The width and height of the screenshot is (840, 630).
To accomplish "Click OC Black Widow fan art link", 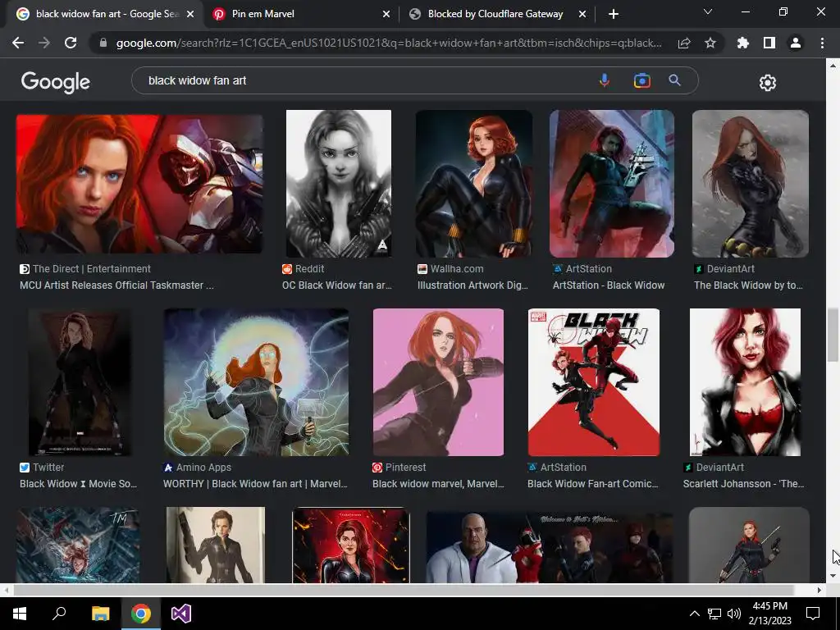I will [x=337, y=285].
